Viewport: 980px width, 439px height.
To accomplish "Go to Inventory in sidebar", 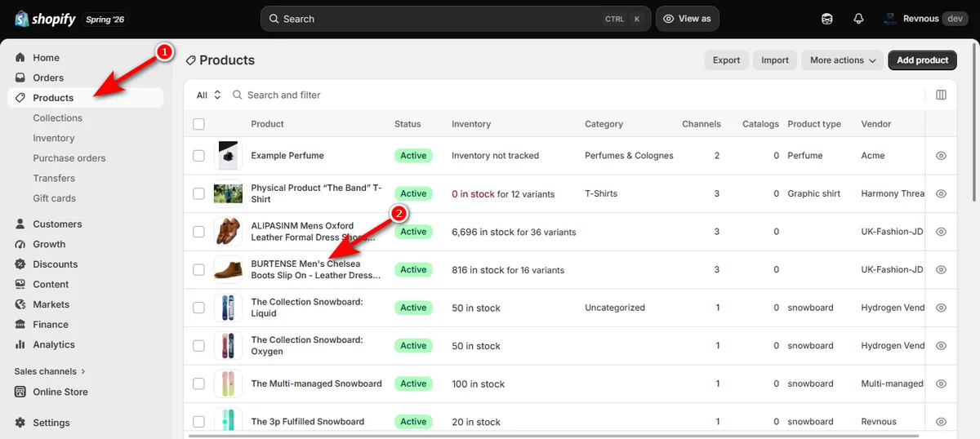I will pos(54,138).
